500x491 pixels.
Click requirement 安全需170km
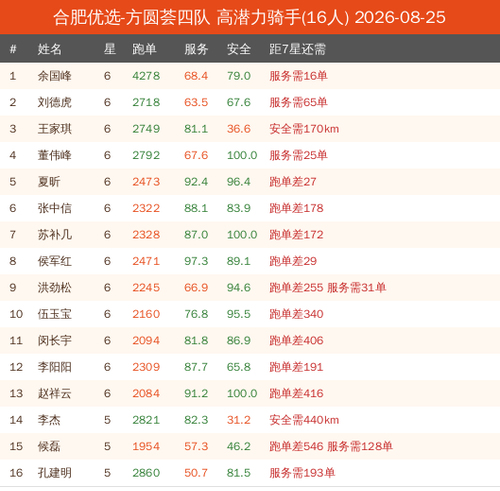(x=304, y=129)
